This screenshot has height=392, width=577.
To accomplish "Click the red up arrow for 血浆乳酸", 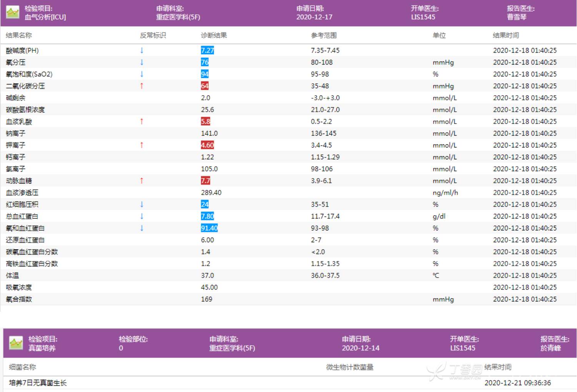I will [x=142, y=122].
